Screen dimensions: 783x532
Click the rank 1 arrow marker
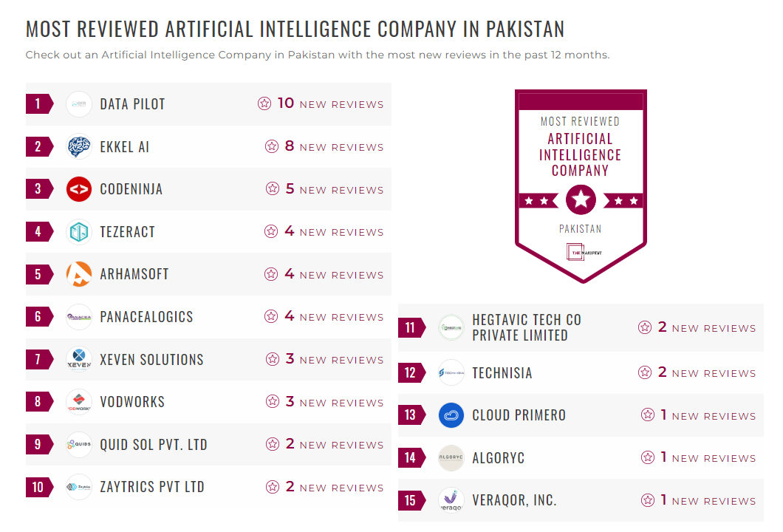[38, 104]
